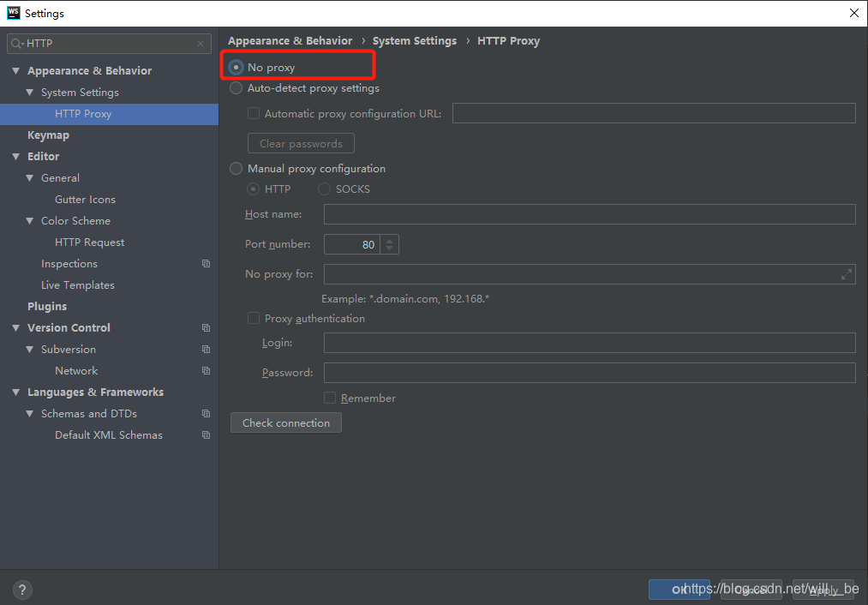
Task: Open the Keymap settings page
Action: click(x=48, y=135)
